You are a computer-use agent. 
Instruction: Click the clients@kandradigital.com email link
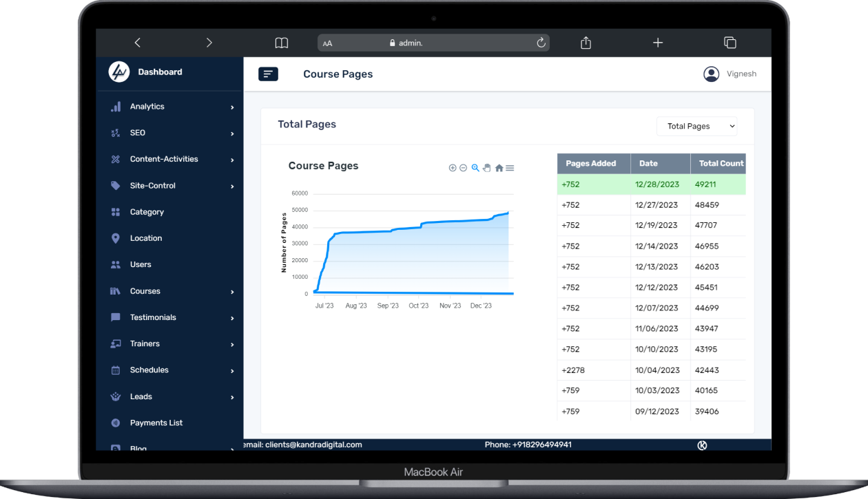(313, 445)
